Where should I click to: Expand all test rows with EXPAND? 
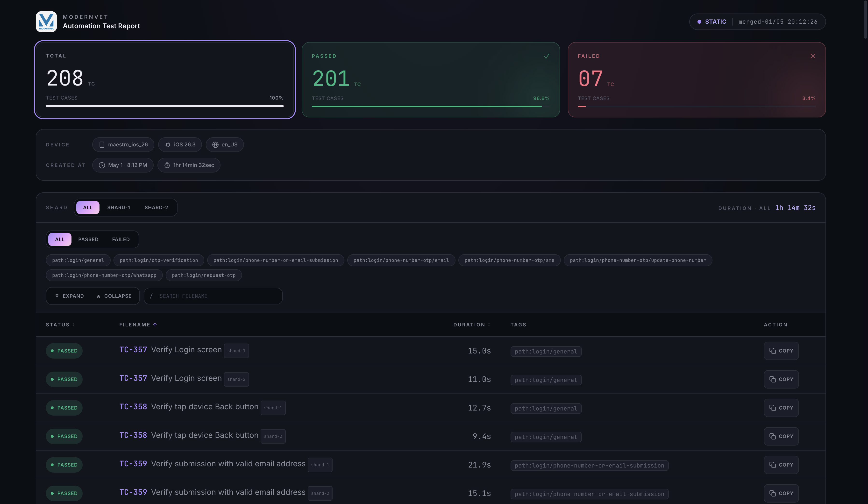70,296
